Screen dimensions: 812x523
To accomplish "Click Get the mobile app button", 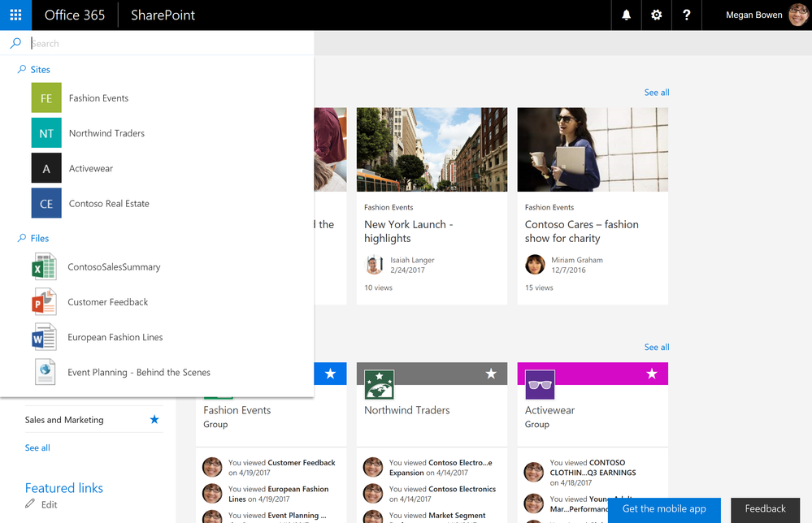I will (x=664, y=509).
